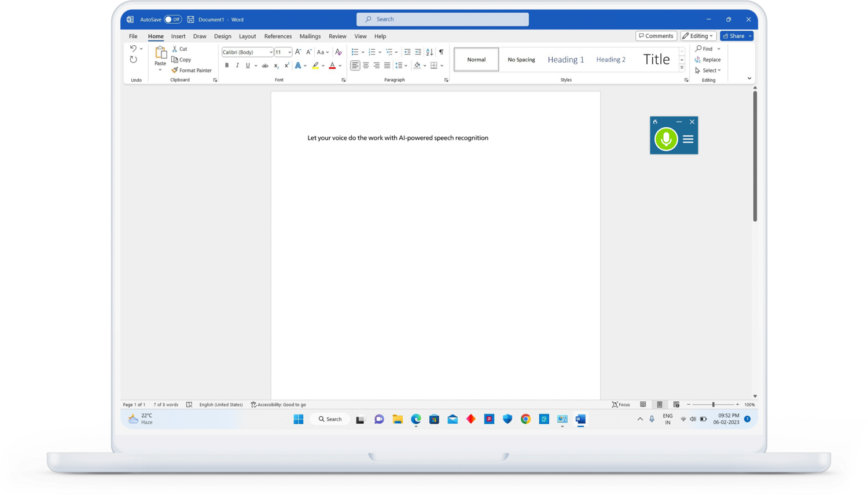Decrease the font size
868x495 pixels.
tap(309, 52)
